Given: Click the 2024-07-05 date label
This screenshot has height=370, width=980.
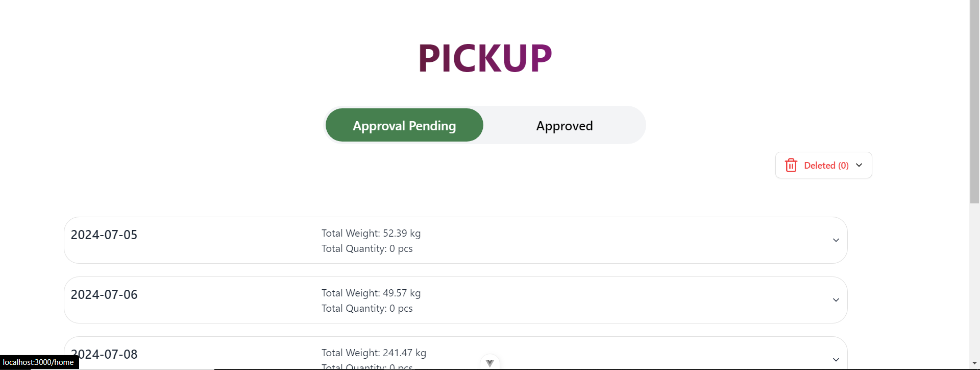Looking at the screenshot, I should [x=104, y=235].
